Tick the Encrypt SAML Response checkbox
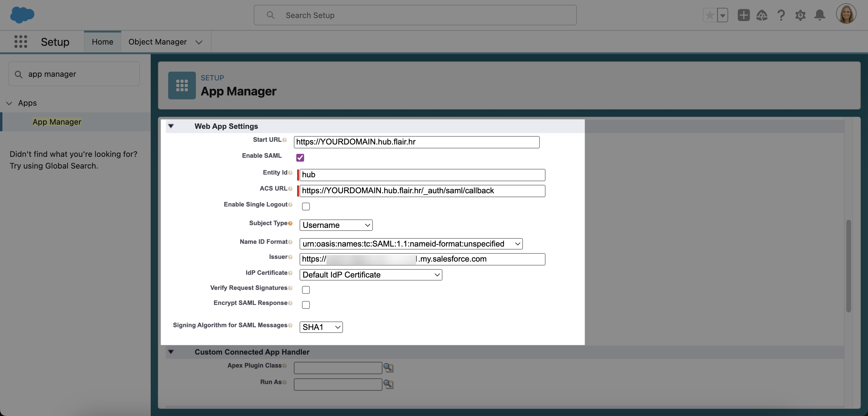Viewport: 868px width, 416px height. click(x=306, y=305)
